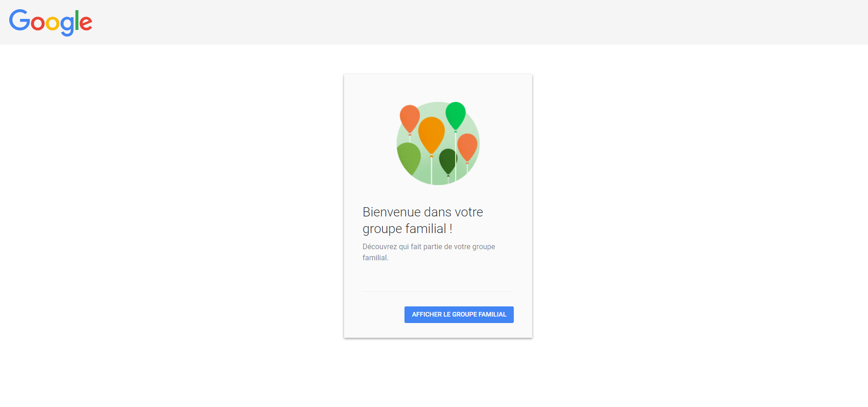Screen dimensions: 868x407
Task: Click the red letter e in Google logo
Action: point(86,23)
